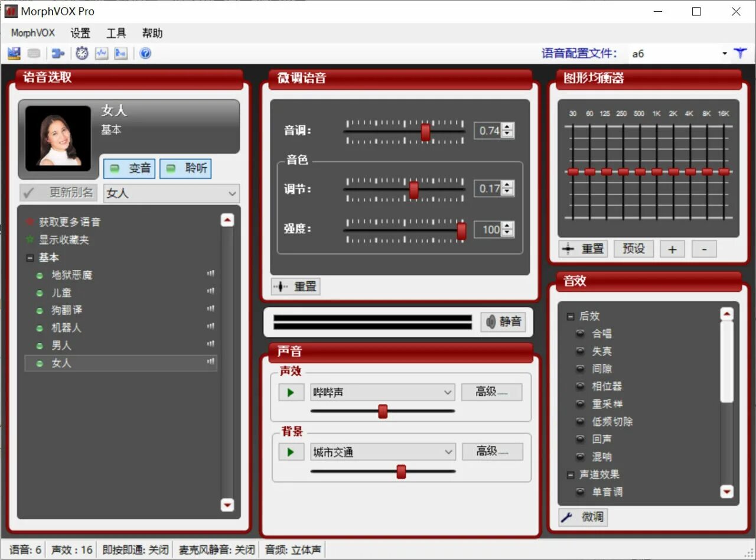Click the 调节 timbre shift slider handle
Viewport: 756px width, 560px height.
point(414,190)
